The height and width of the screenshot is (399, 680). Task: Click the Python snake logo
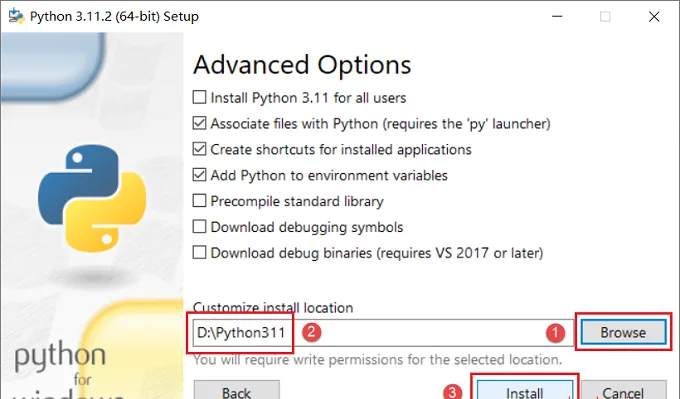click(x=92, y=198)
